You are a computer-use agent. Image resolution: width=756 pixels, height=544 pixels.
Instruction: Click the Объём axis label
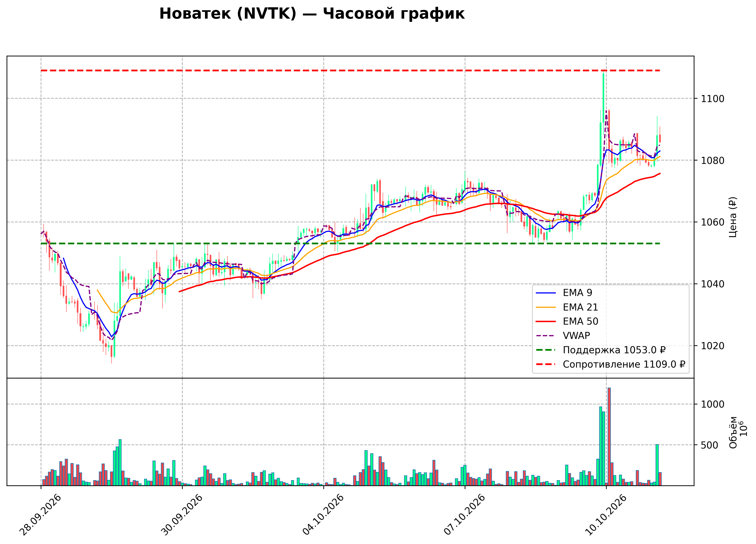(x=733, y=433)
